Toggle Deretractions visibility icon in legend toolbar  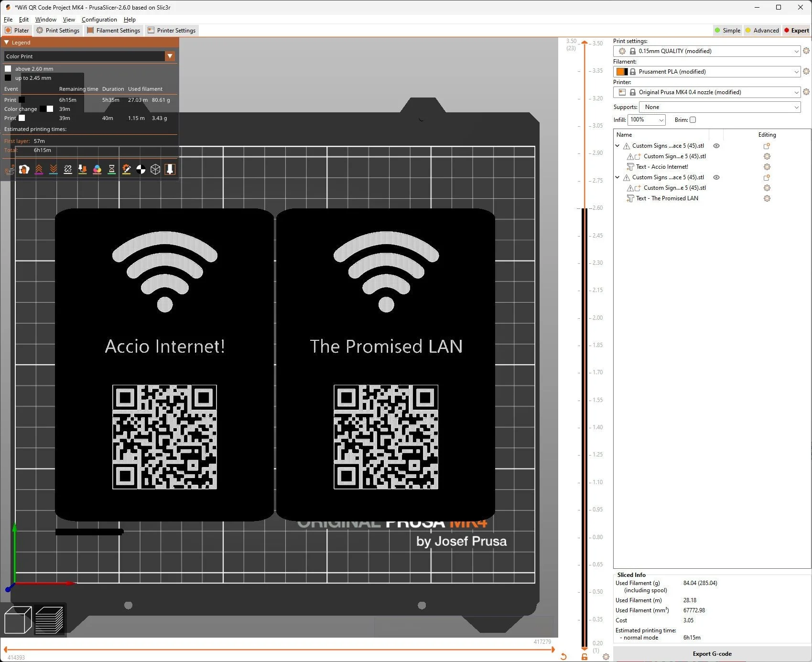tap(54, 169)
